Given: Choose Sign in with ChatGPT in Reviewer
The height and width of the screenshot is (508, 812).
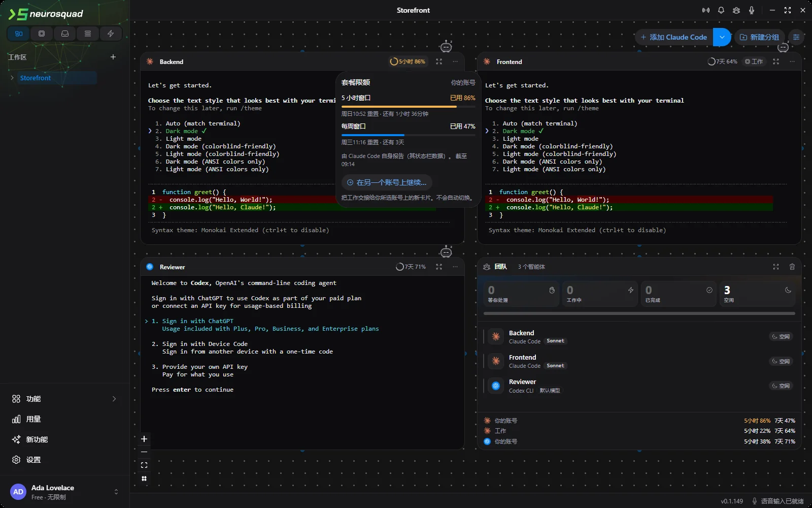Looking at the screenshot, I should point(198,321).
